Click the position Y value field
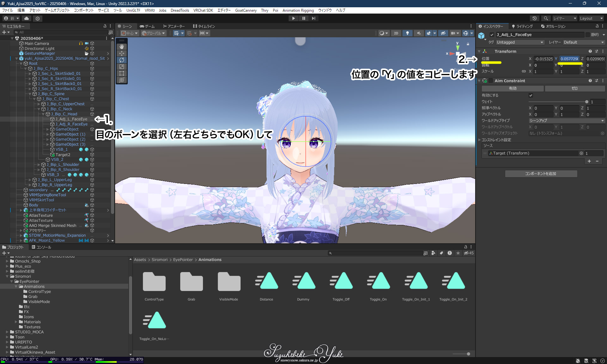This screenshot has height=364, width=607. pyautogui.click(x=569, y=59)
